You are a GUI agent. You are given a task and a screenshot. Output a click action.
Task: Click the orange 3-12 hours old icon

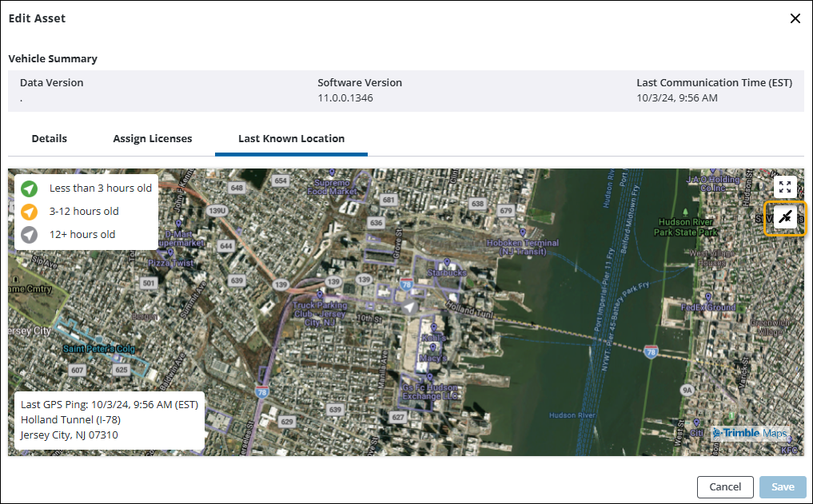(x=30, y=212)
